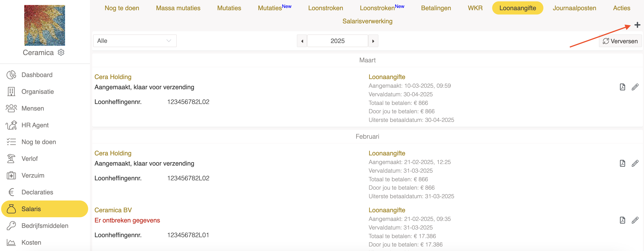Click the Dashboard pie chart icon
This screenshot has height=251, width=644.
(11, 75)
